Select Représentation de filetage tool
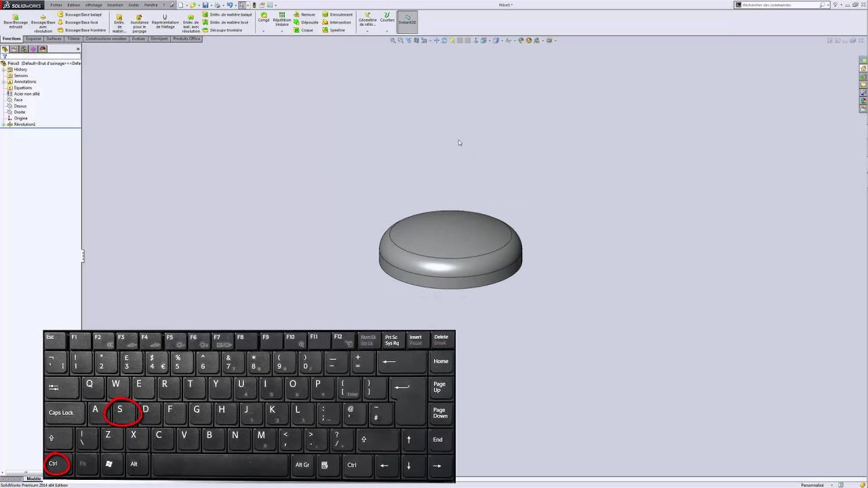This screenshot has height=488, width=868. [x=165, y=20]
